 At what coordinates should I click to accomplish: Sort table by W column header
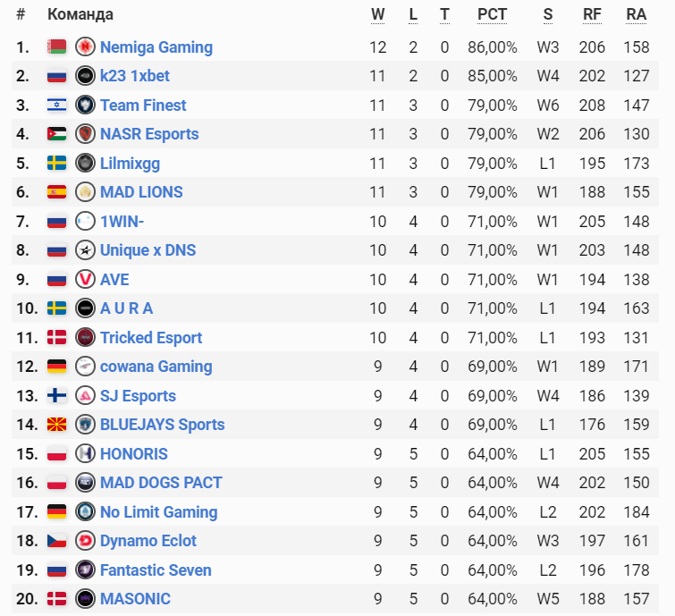[x=378, y=14]
